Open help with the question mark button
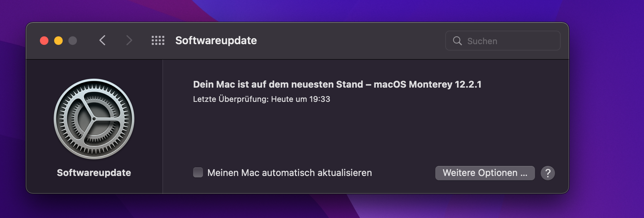Image resolution: width=644 pixels, height=218 pixels. pyautogui.click(x=547, y=173)
